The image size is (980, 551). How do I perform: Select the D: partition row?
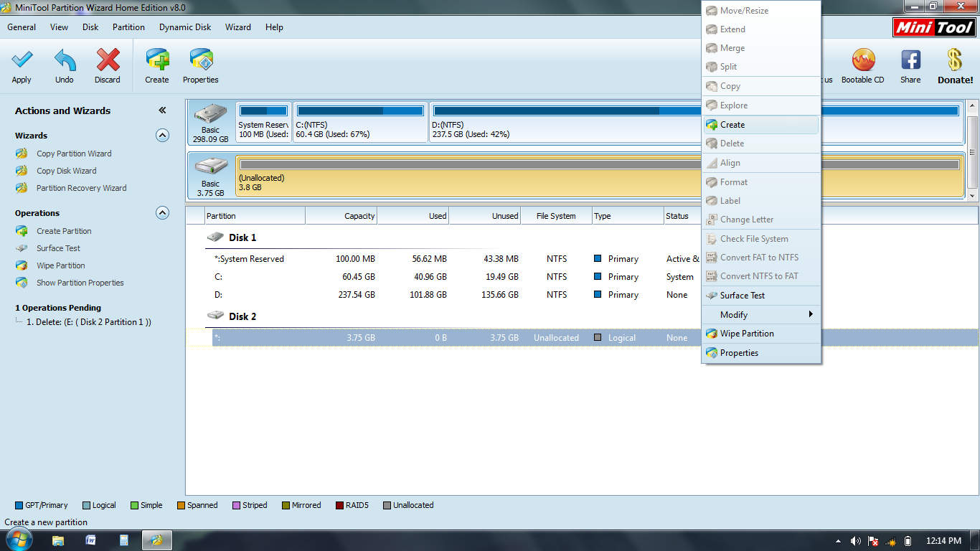456,295
